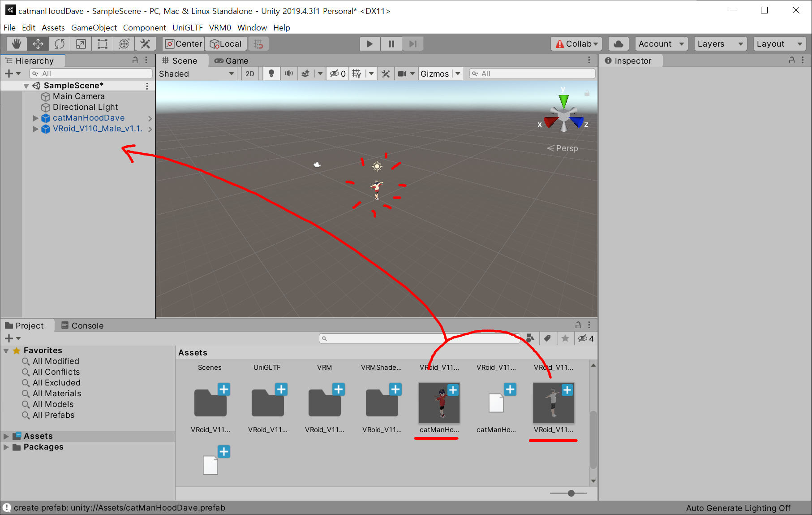Select the Directional Light sun gizmo
The width and height of the screenshot is (812, 515).
(377, 167)
